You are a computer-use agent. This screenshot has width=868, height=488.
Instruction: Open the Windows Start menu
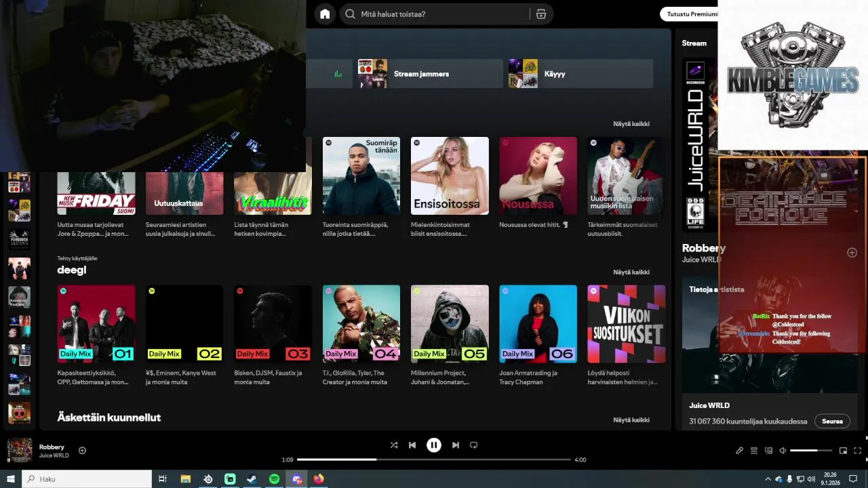tap(11, 479)
